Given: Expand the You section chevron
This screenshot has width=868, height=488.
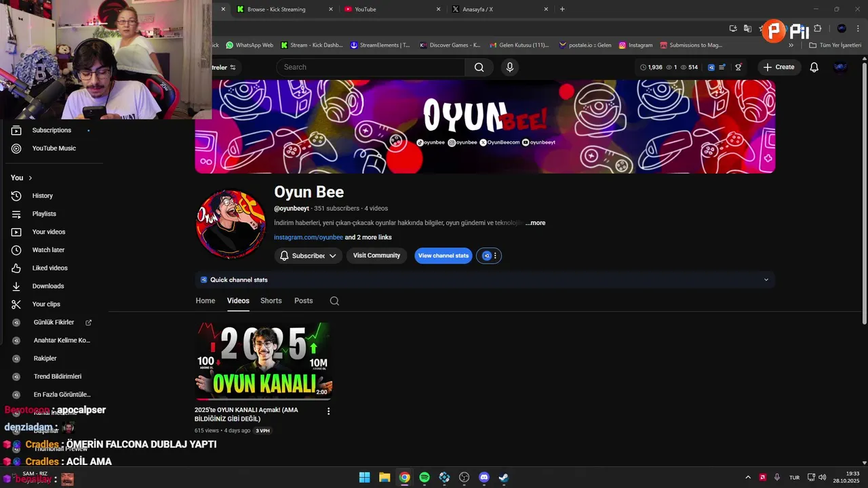Looking at the screenshot, I should [30, 178].
